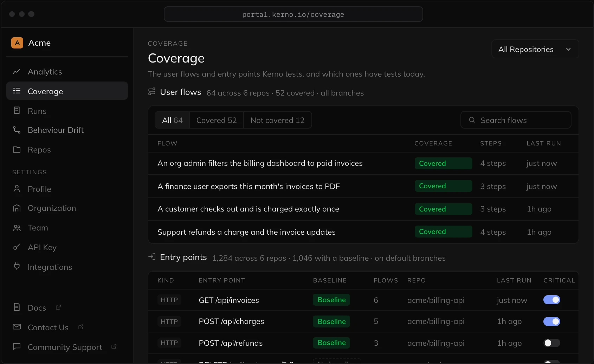Click the HTTP tag of POST /api/refunds

[169, 343]
